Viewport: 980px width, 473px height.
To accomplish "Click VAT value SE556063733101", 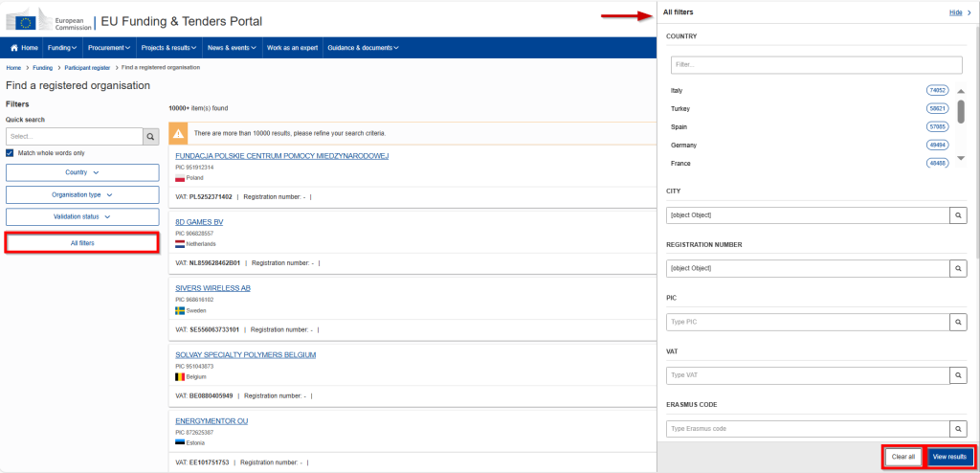I will point(214,329).
